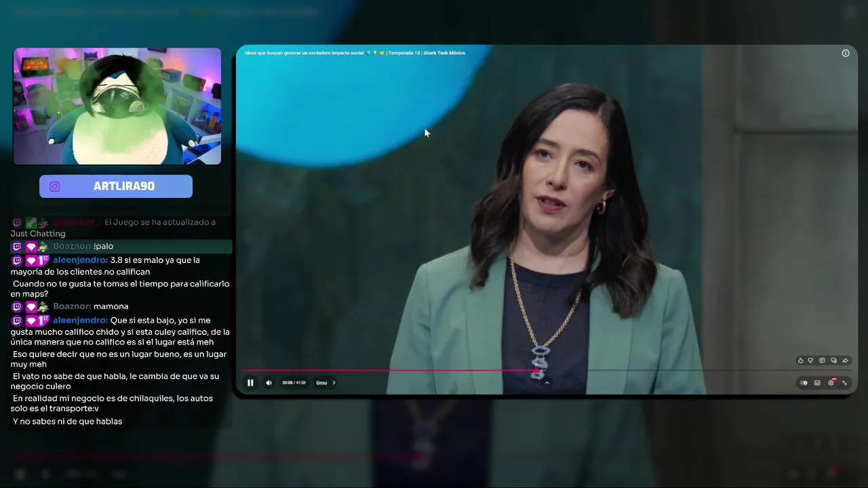Open the video title link at top

[x=355, y=53]
